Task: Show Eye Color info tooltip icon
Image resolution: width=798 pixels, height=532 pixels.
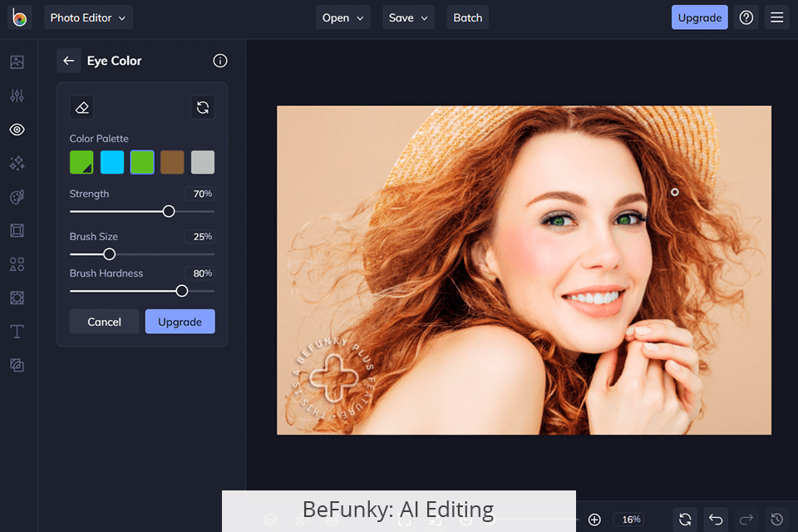Action: coord(219,61)
